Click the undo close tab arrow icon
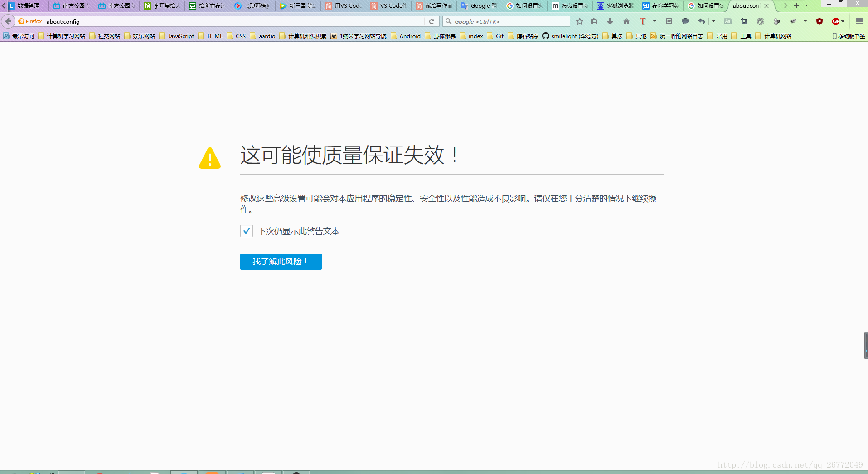 coord(702,21)
